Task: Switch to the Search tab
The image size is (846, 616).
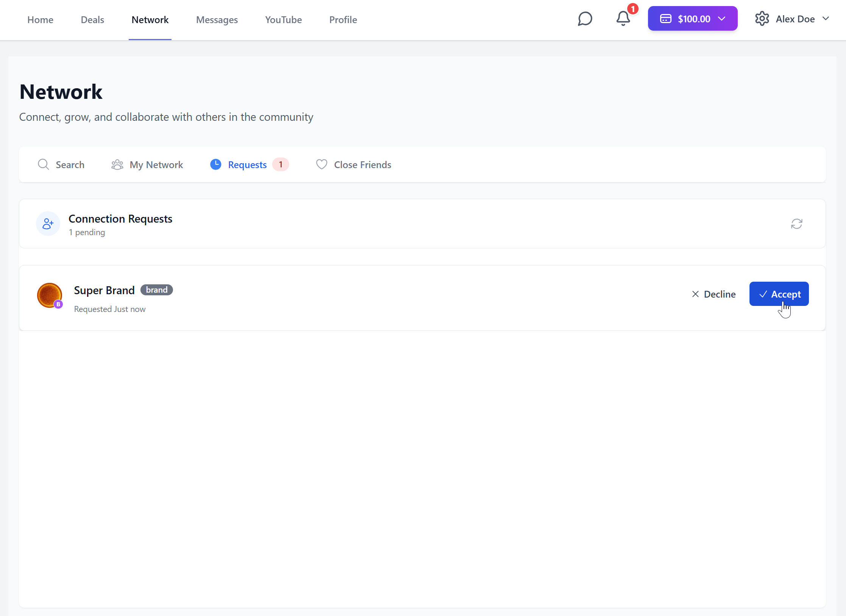Action: coord(61,165)
